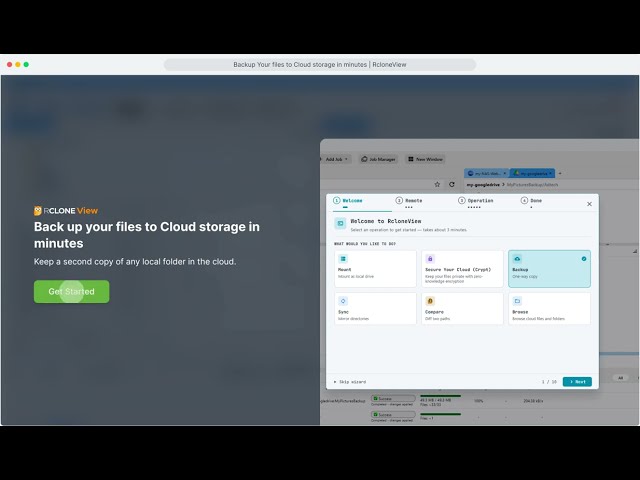Screen dimensions: 640x480
Task: Select the my-googledrive remote tab
Action: tap(532, 173)
